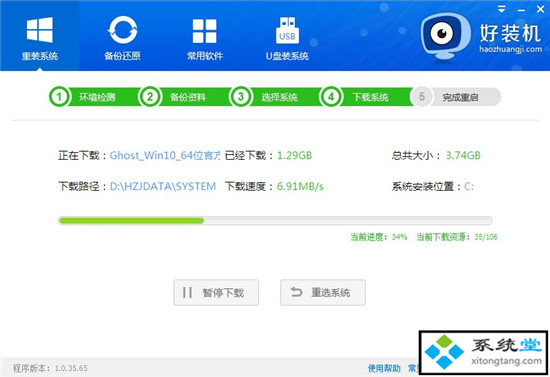
Task: Click the download progress bar
Action: click(275, 221)
